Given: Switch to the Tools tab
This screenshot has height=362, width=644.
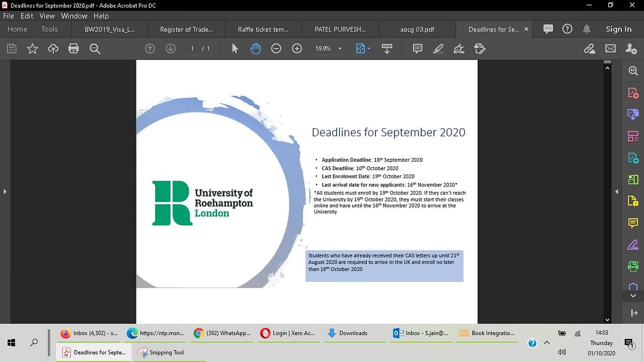Looking at the screenshot, I should 50,29.
